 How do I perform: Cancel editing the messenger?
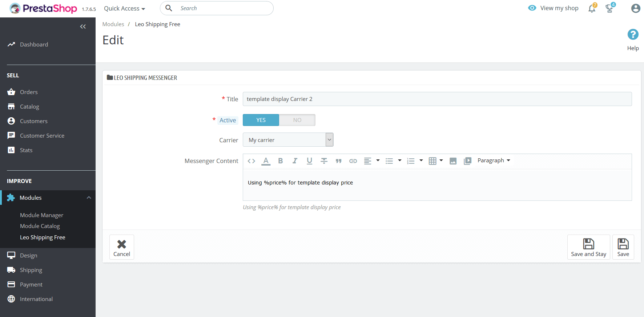[x=122, y=247]
